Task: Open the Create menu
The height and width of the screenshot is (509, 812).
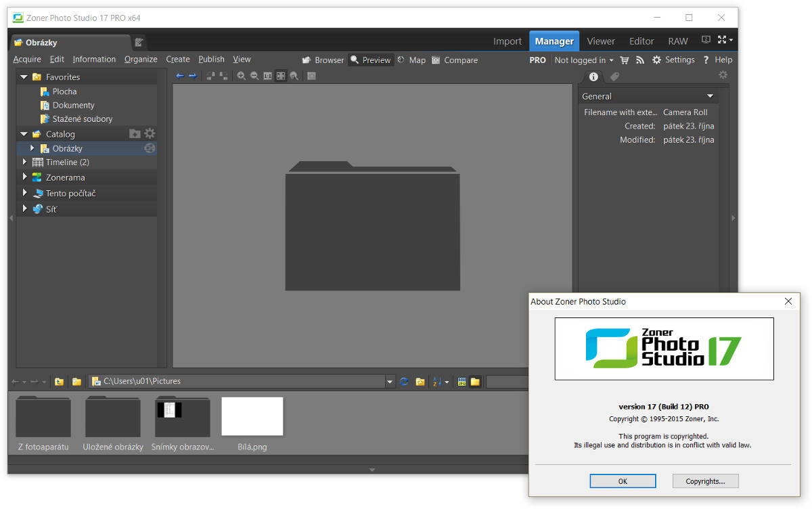Action: click(178, 59)
